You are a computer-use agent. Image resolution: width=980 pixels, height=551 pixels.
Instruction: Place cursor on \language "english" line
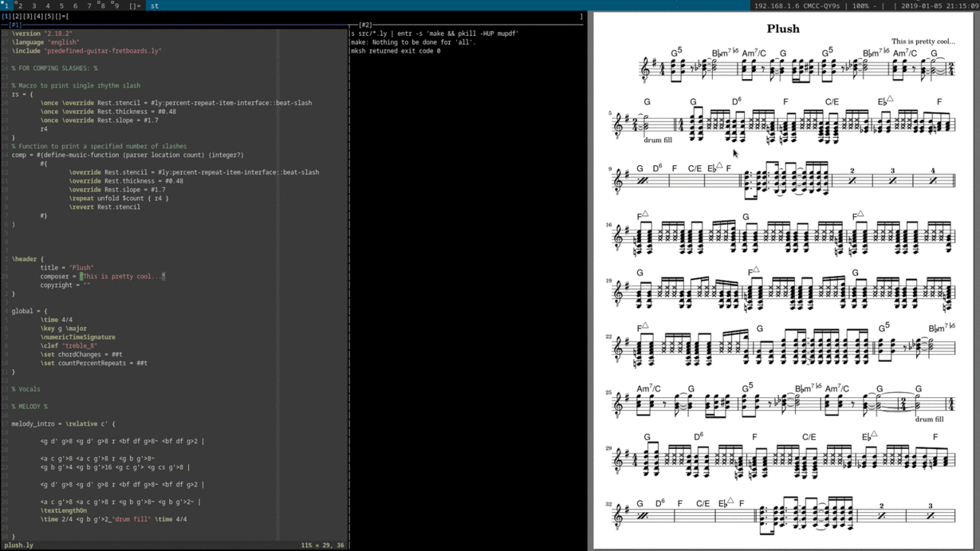click(45, 42)
